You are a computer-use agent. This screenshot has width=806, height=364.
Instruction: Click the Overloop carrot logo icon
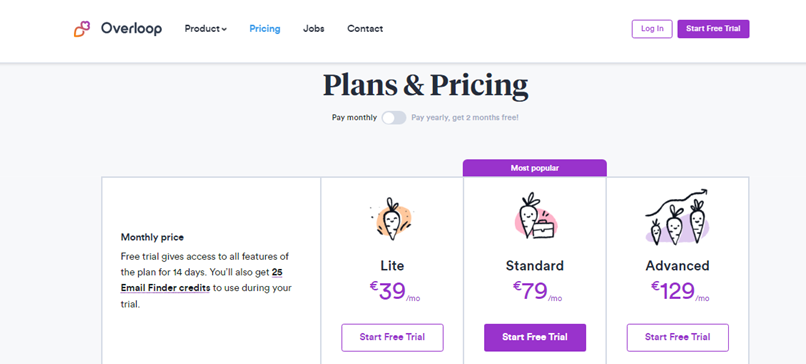82,29
